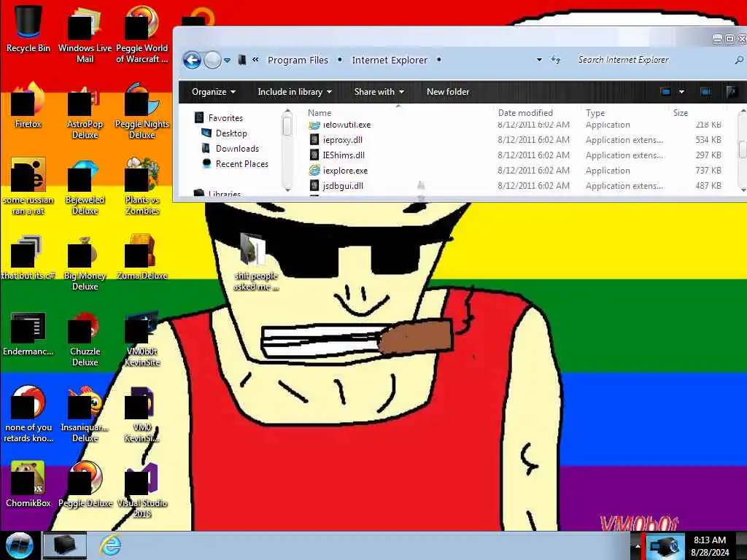This screenshot has height=560, width=747.
Task: Select the VM0b0t KevinSite desktop icon
Action: (142, 338)
